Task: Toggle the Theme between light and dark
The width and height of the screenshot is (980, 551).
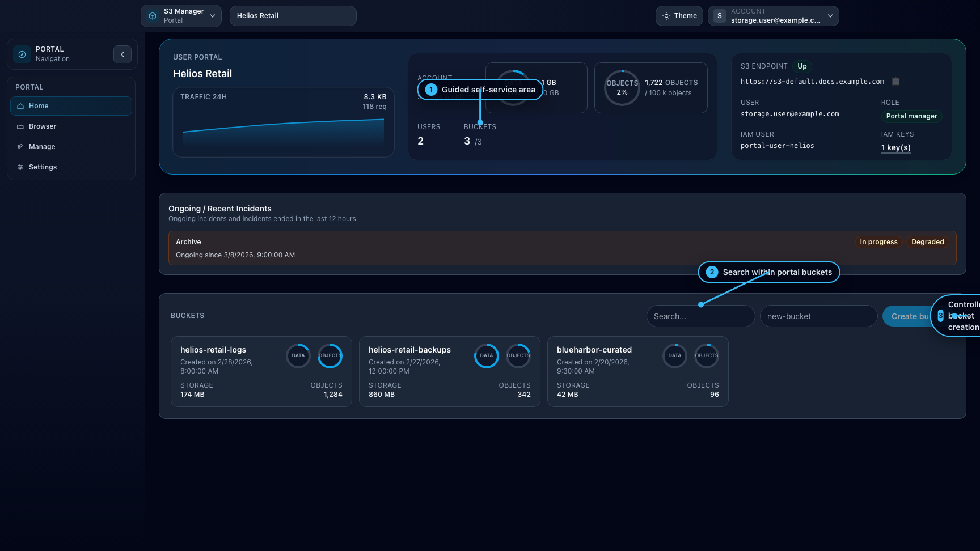Action: click(679, 15)
